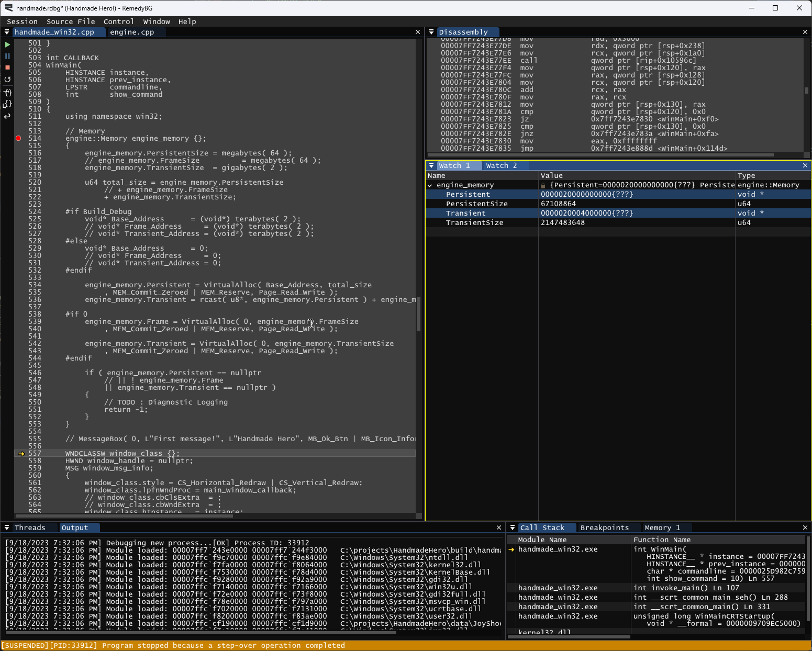Select the invoke_main() Ln 107 stack frame
This screenshot has width=812, height=651.
tap(657, 588)
